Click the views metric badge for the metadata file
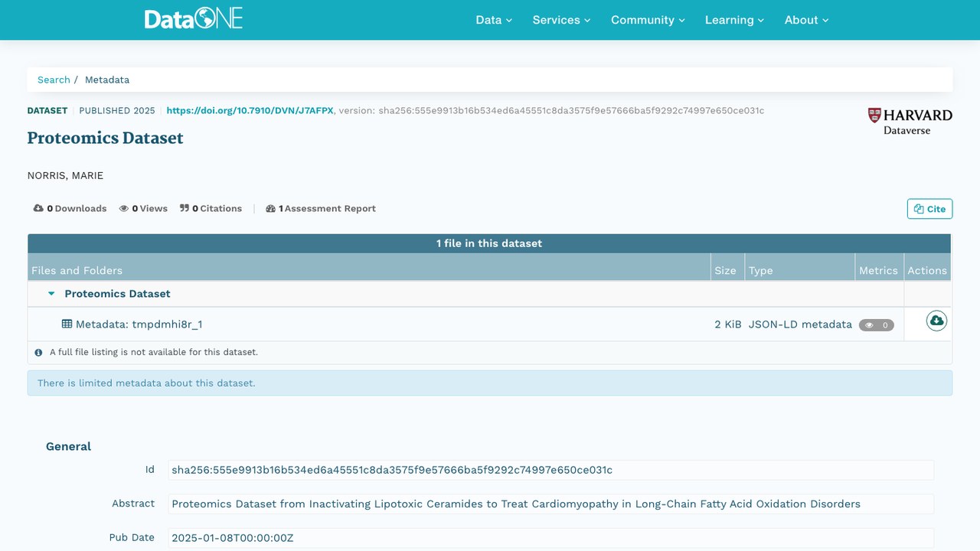980x551 pixels. (877, 325)
